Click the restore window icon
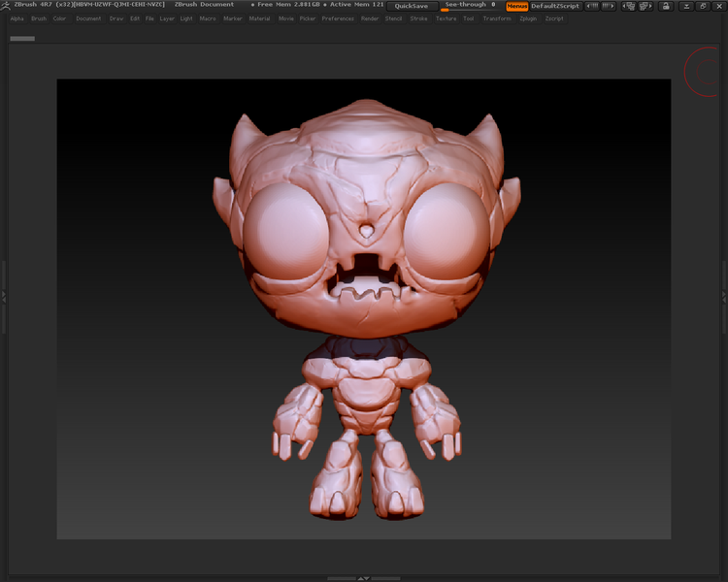 703,6
